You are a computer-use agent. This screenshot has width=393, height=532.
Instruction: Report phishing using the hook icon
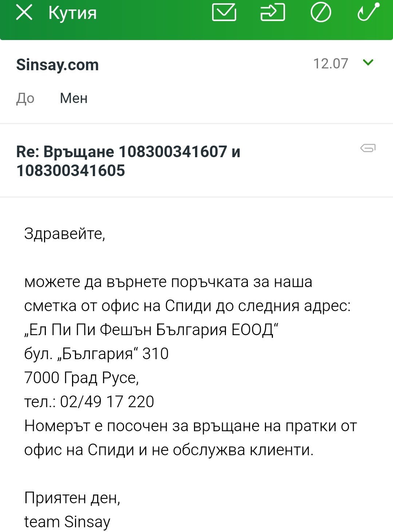(x=368, y=12)
